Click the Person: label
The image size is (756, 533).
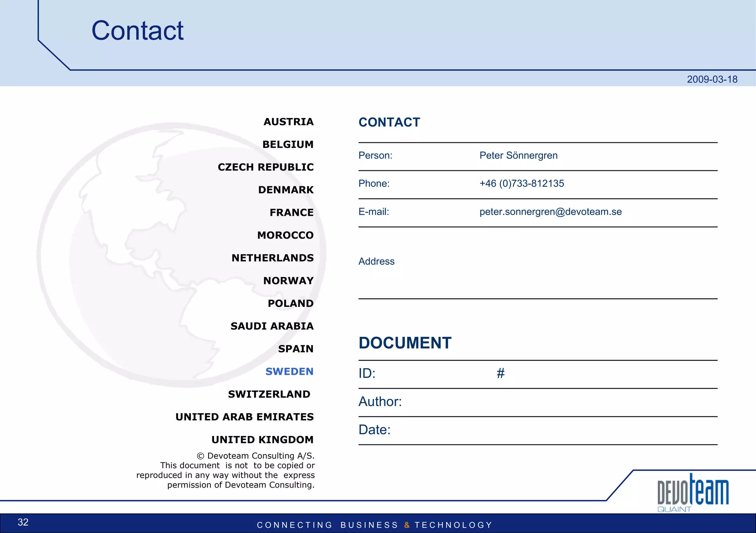tap(375, 155)
